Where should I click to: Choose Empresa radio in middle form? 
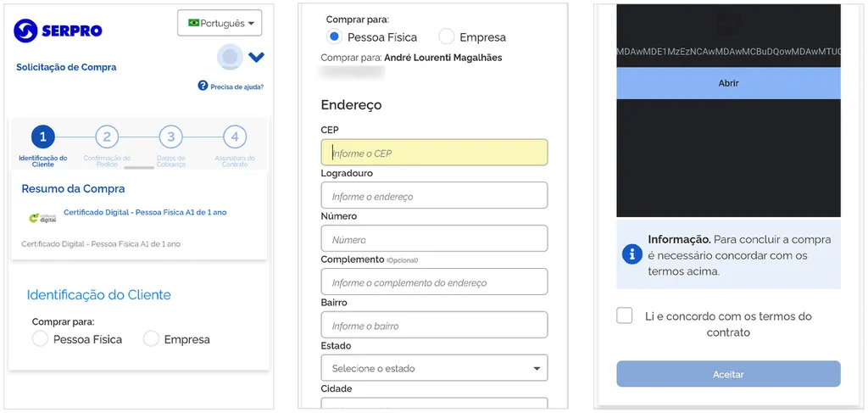[x=447, y=37]
